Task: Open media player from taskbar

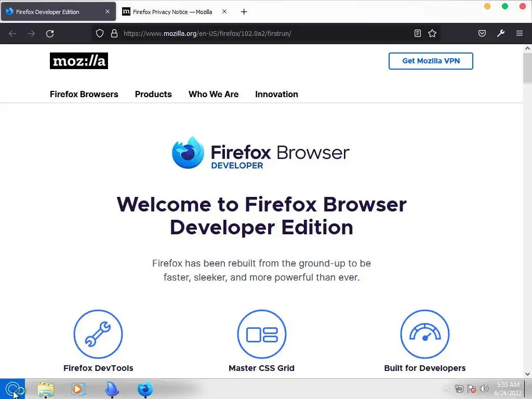Action: point(78,389)
